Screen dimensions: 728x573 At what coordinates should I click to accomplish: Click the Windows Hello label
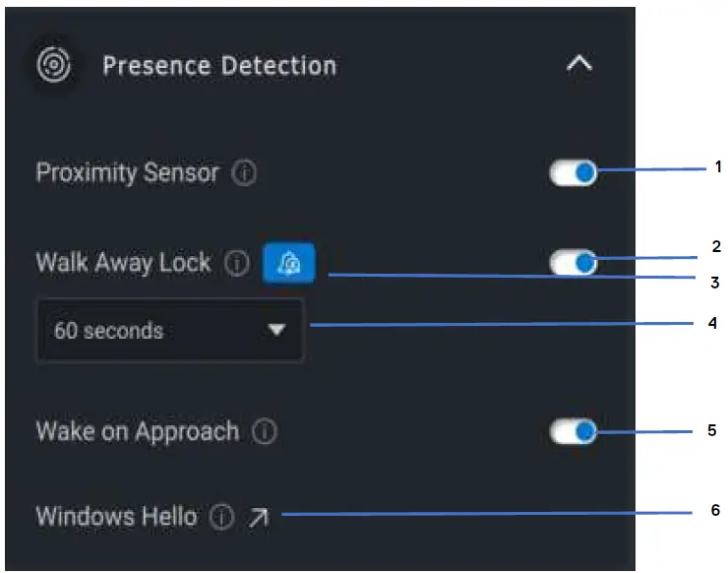pyautogui.click(x=116, y=517)
